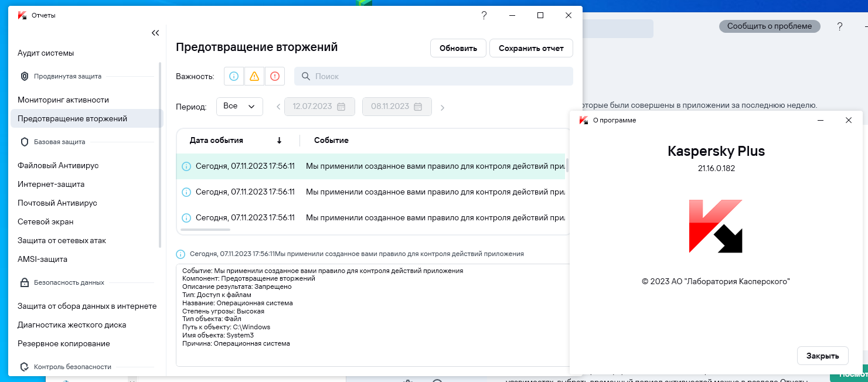Open AMSI-защита report

tap(43, 259)
